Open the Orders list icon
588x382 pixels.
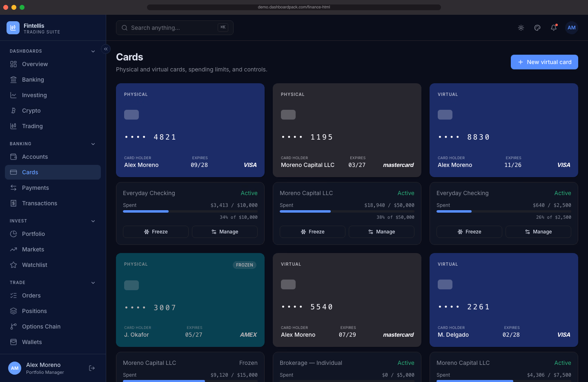point(13,295)
